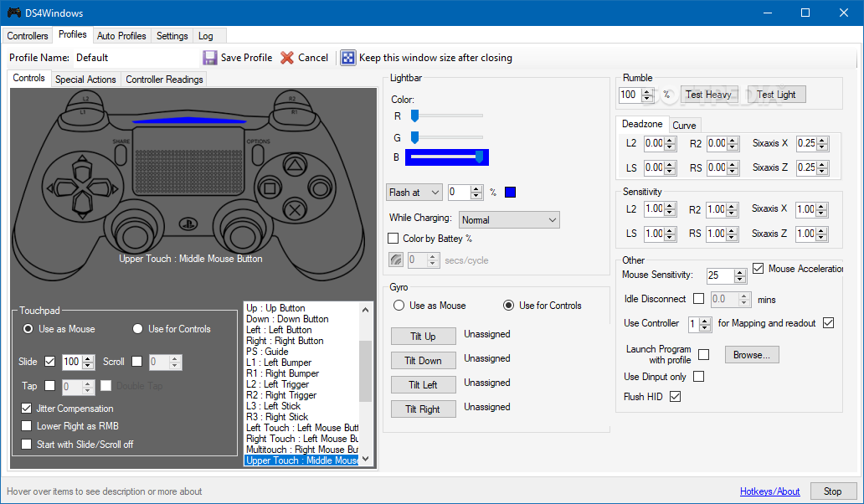Click the Stop button
Viewport: 864px width, 504px height.
pyautogui.click(x=832, y=491)
